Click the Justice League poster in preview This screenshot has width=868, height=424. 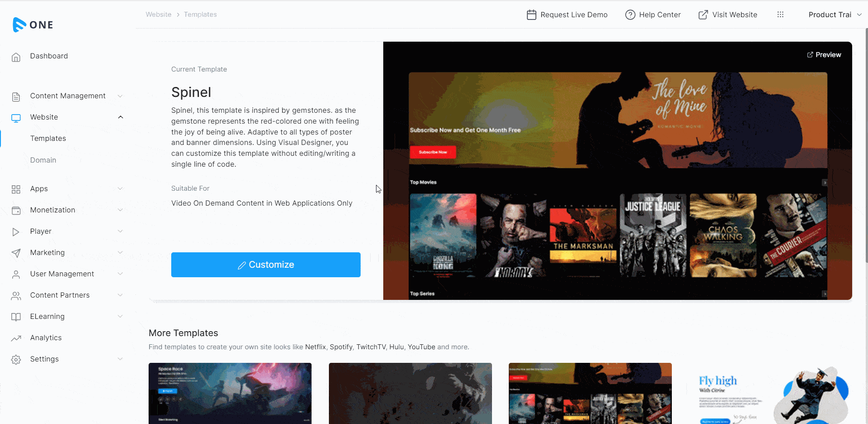click(x=653, y=235)
